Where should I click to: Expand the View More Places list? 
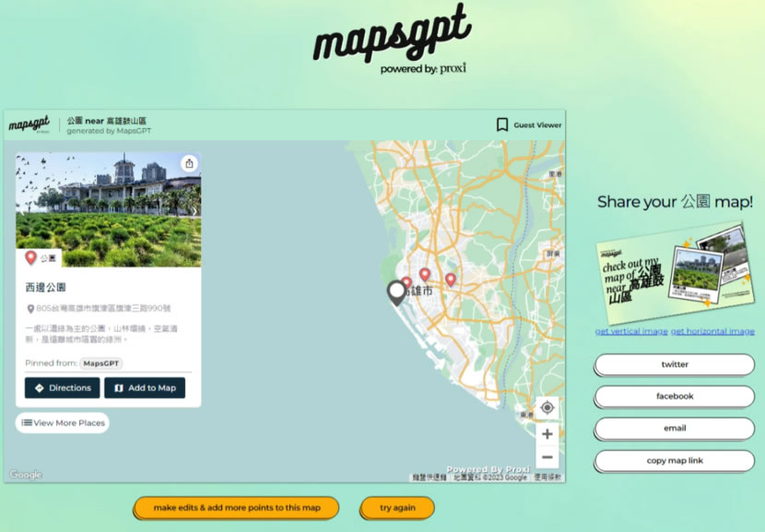[x=62, y=423]
